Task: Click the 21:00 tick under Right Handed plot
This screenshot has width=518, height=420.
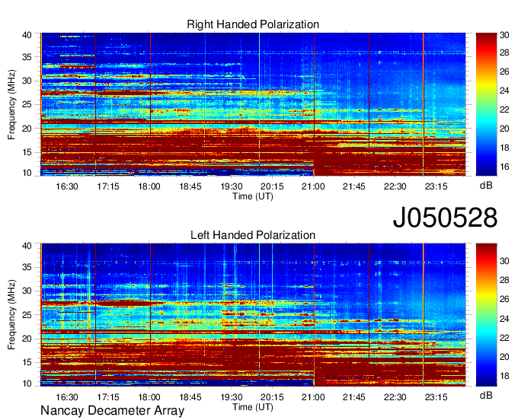Action: tap(313, 186)
